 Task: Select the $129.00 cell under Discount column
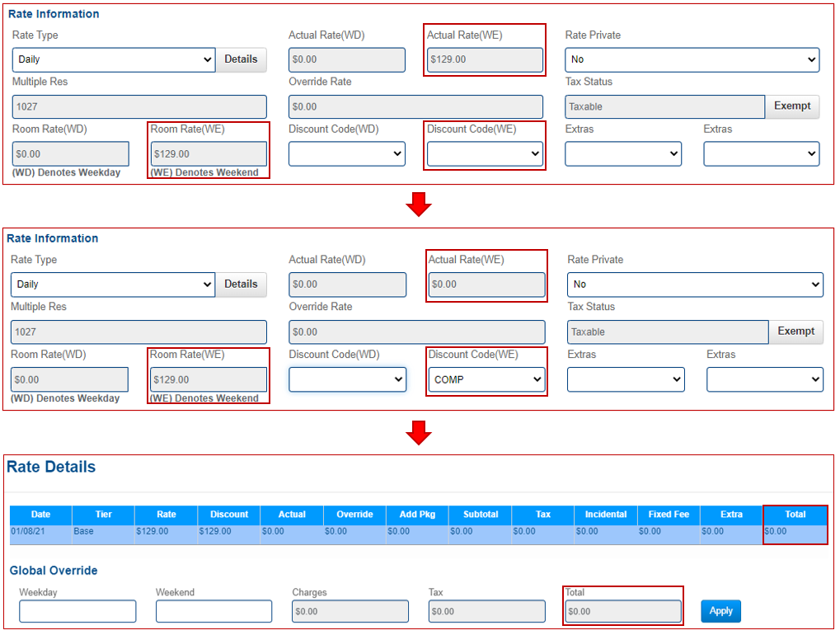click(x=228, y=534)
